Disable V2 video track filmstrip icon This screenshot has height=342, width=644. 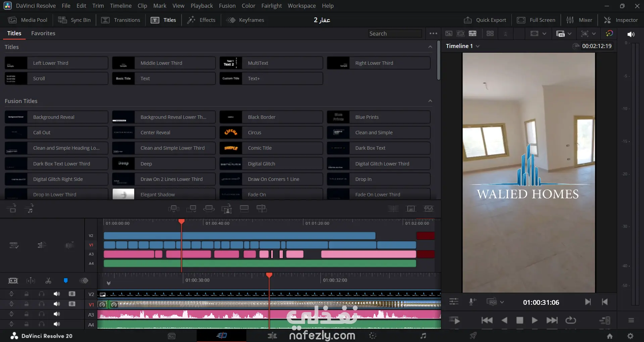pyautogui.click(x=72, y=294)
